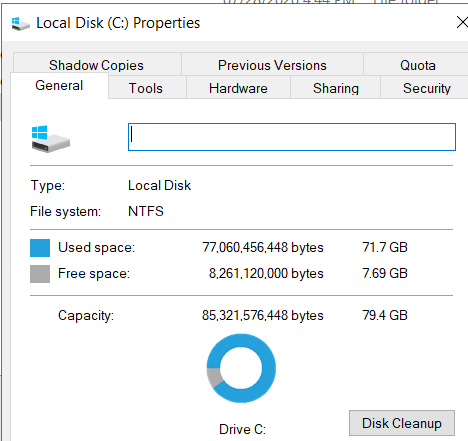Open the Security tab

(x=426, y=88)
